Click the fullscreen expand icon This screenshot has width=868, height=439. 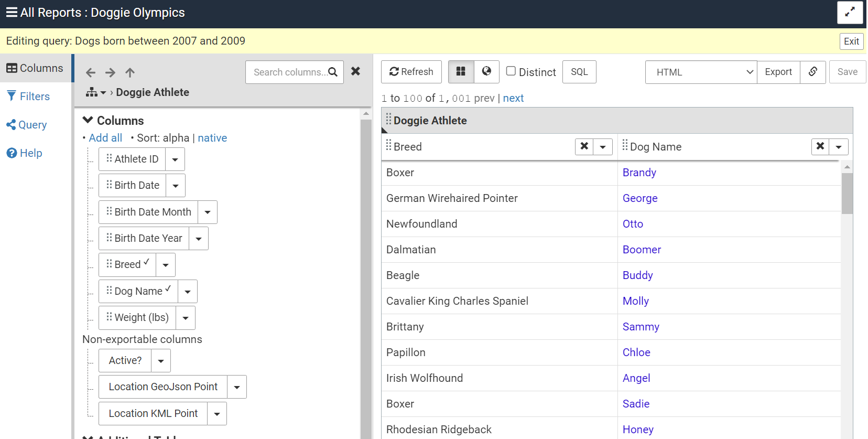tap(850, 13)
